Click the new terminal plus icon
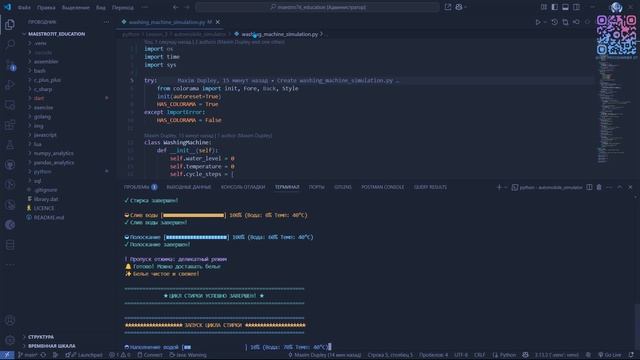This screenshot has width=640, height=360. (499, 187)
